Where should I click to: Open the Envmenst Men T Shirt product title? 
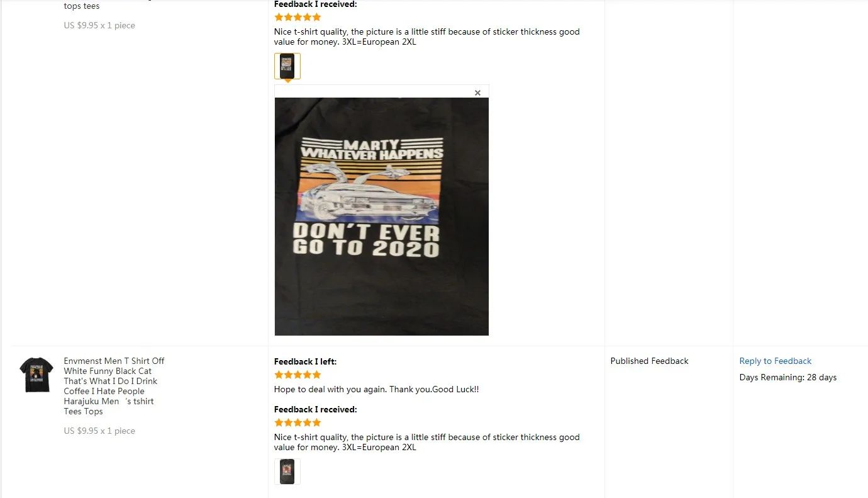[x=114, y=386]
